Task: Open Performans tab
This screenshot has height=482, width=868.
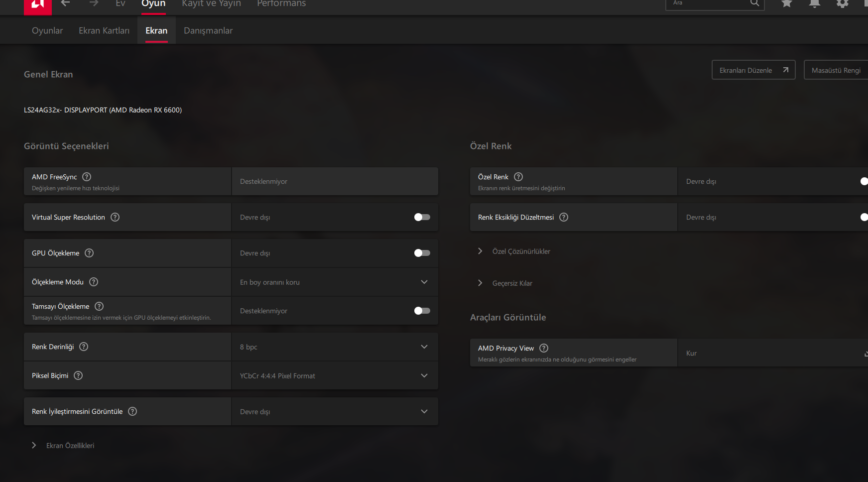Action: coord(281,3)
